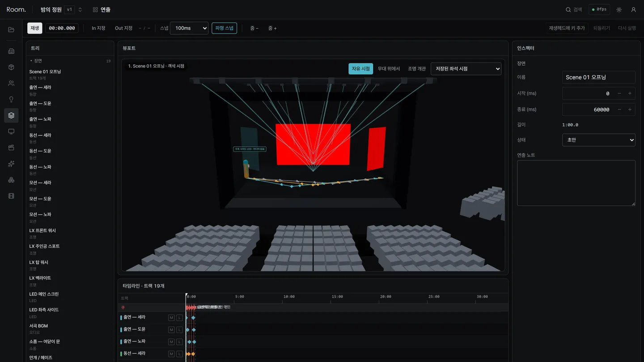Click the 이름 field with Scene 01 오프닝
This screenshot has width=644, height=362.
click(x=598, y=77)
